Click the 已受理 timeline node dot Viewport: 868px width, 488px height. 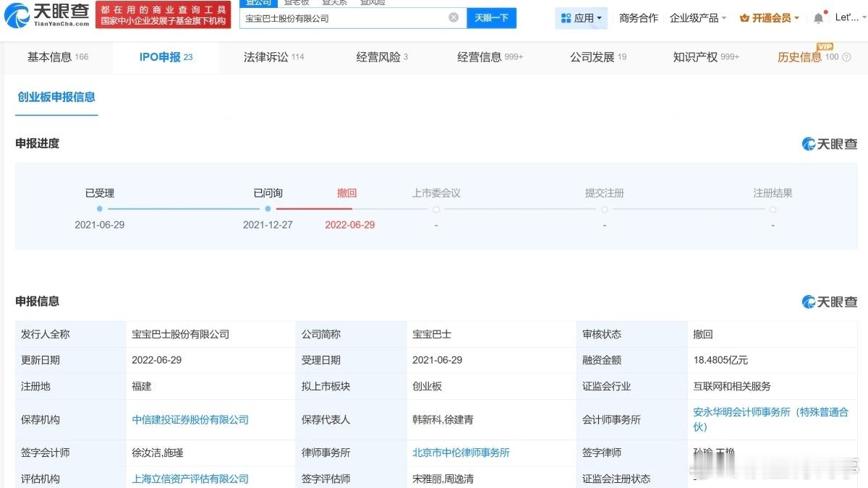click(x=100, y=209)
